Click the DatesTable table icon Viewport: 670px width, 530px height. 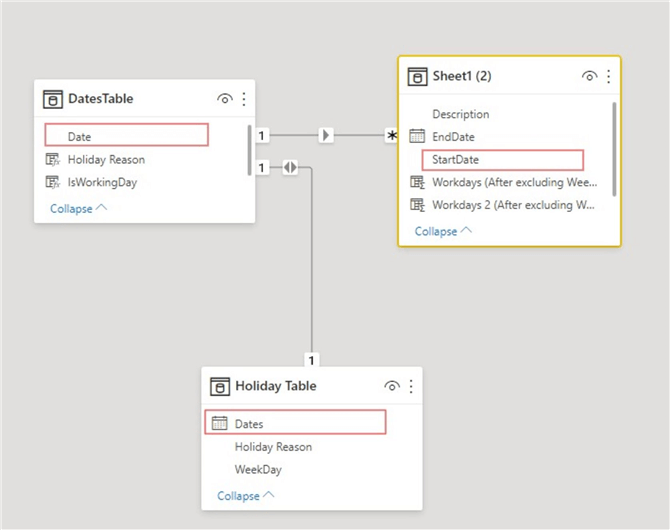click(x=53, y=99)
